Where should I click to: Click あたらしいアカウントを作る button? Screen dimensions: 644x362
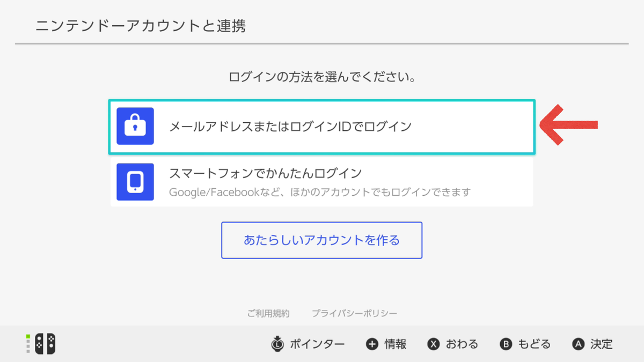322,240
